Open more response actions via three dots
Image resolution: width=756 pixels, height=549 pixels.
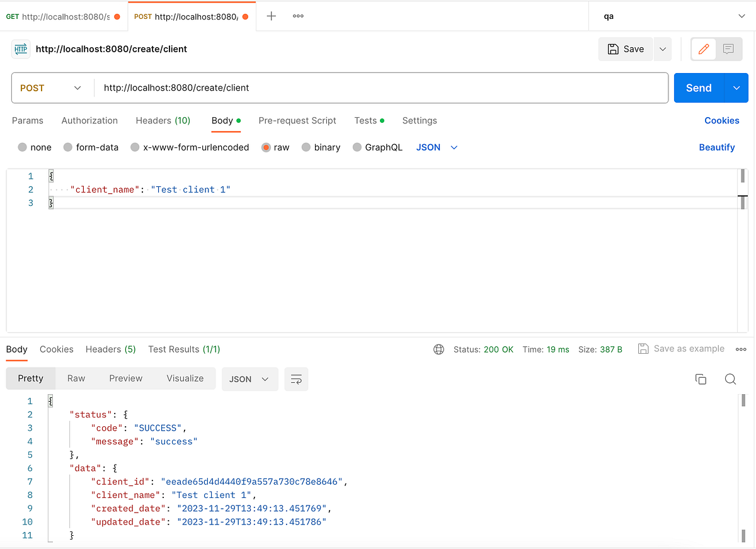point(741,349)
